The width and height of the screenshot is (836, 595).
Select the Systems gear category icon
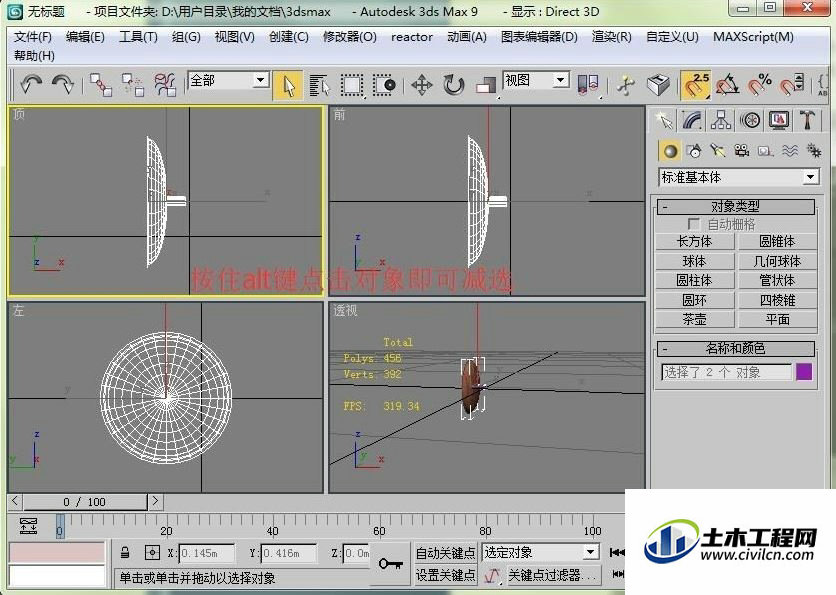(x=814, y=151)
